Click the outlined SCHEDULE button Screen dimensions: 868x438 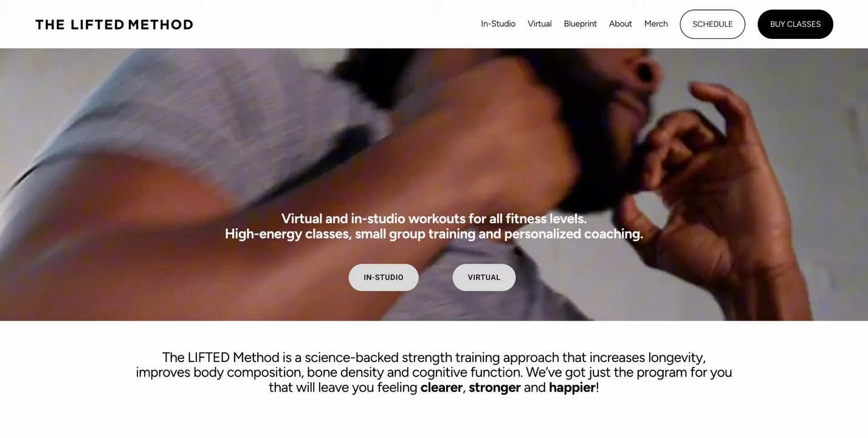(712, 24)
